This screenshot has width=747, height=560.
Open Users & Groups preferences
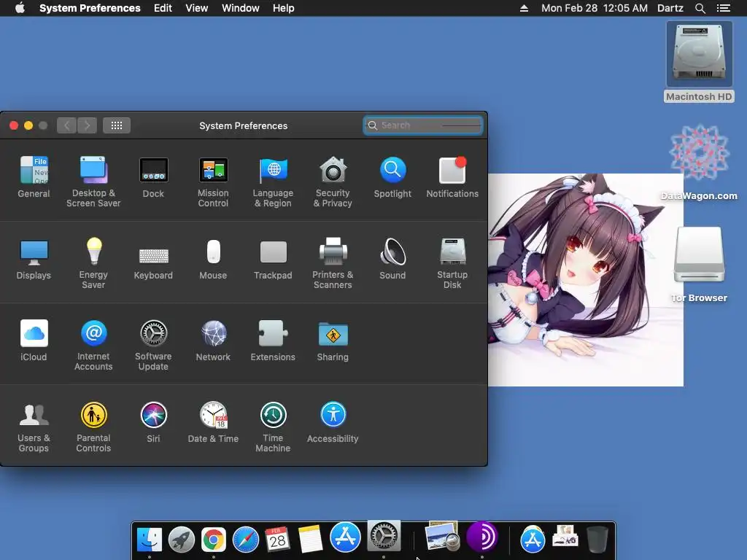click(x=34, y=427)
